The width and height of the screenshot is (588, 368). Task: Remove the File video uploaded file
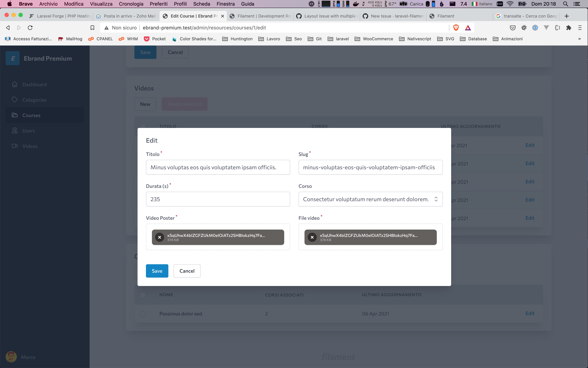312,237
